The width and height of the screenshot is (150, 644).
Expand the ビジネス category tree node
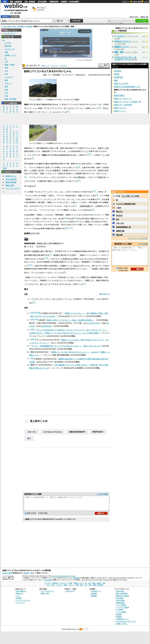[3, 43]
